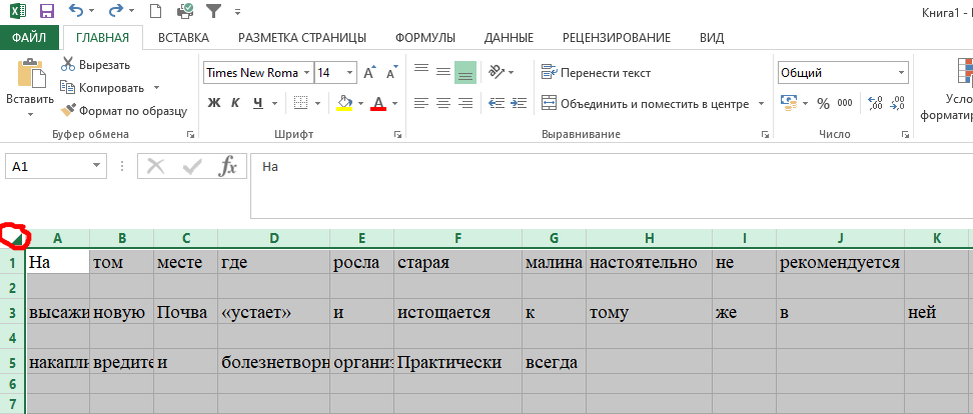The width and height of the screenshot is (973, 414).
Task: Click Перенести текст wrap text button
Action: click(x=596, y=73)
